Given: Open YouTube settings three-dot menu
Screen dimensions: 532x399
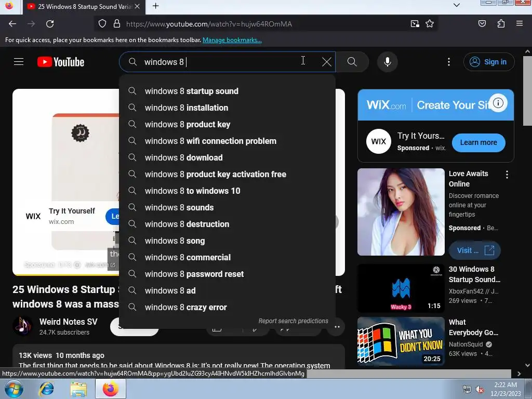Looking at the screenshot, I should (x=449, y=62).
